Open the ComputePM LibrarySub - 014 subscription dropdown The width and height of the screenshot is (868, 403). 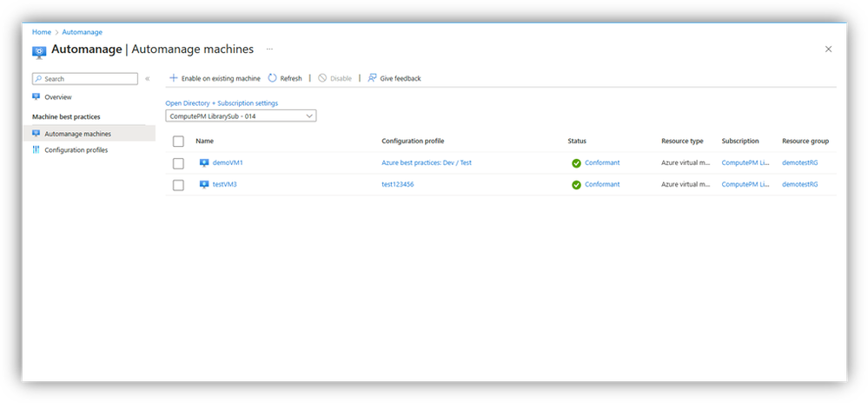[241, 116]
